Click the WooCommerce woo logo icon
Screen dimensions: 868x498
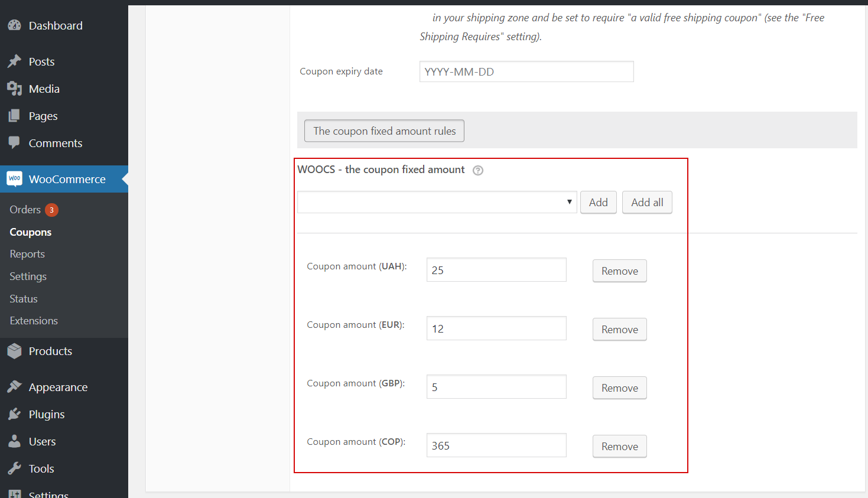[x=14, y=178]
